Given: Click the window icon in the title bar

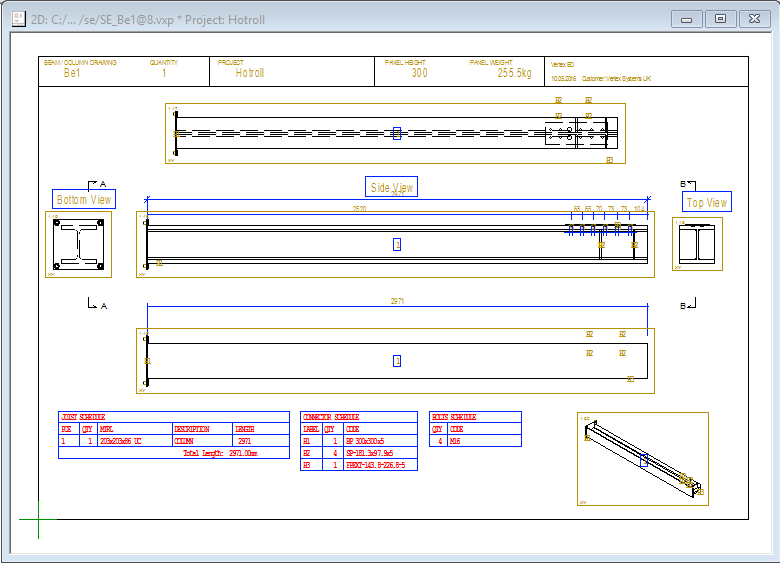Looking at the screenshot, I should click(17, 19).
